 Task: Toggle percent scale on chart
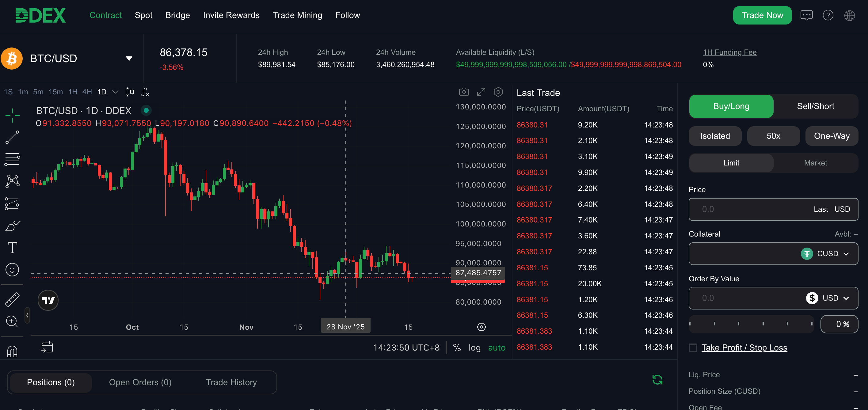(457, 348)
